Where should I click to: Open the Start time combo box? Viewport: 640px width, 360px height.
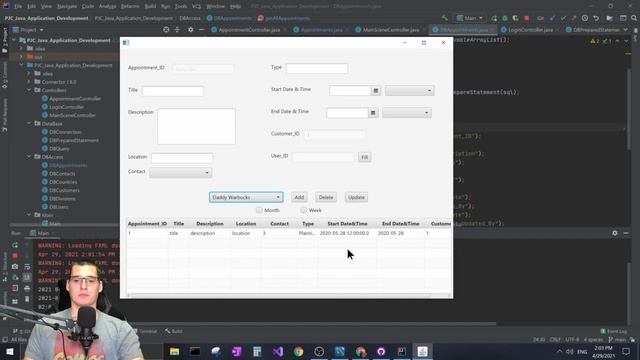click(409, 91)
